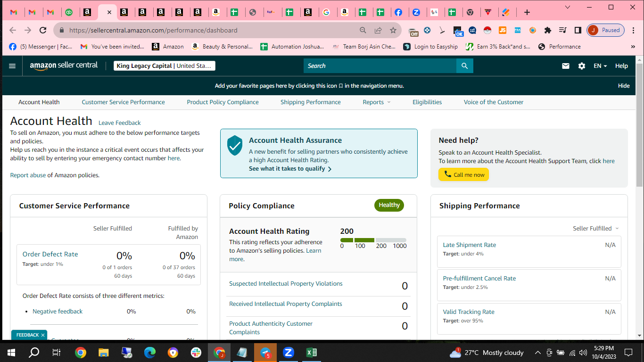Switch to the Google browser tab
The width and height of the screenshot is (644, 362).
pyautogui.click(x=326, y=12)
